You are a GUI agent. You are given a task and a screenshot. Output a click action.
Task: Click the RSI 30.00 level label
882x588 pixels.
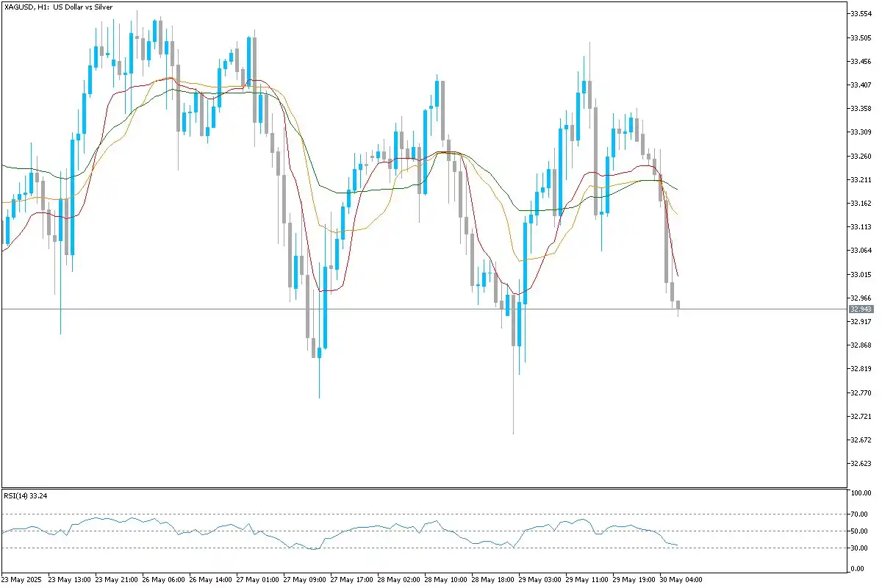[859, 548]
